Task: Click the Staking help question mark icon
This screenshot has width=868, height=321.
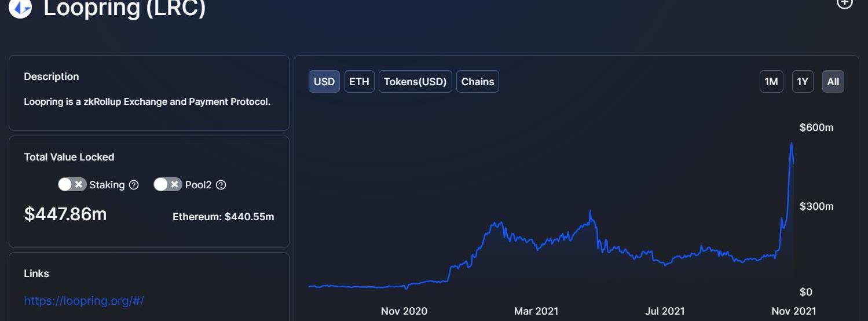Action: click(x=134, y=185)
